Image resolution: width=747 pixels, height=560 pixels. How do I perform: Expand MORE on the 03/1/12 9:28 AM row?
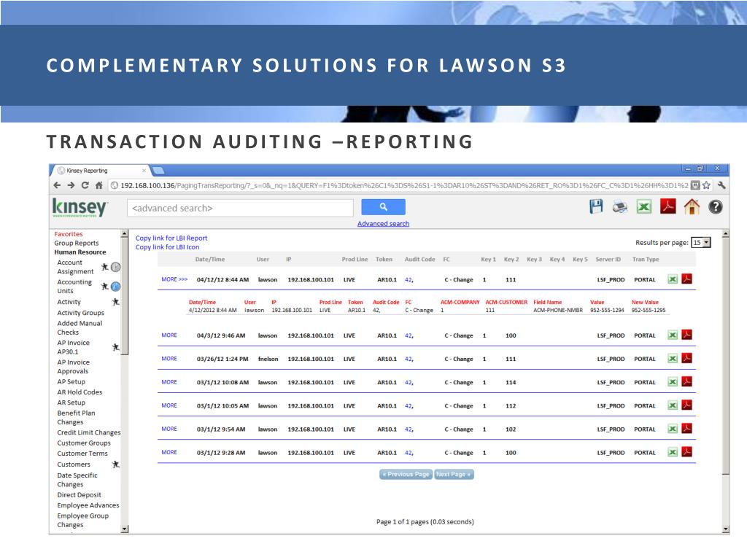(169, 452)
